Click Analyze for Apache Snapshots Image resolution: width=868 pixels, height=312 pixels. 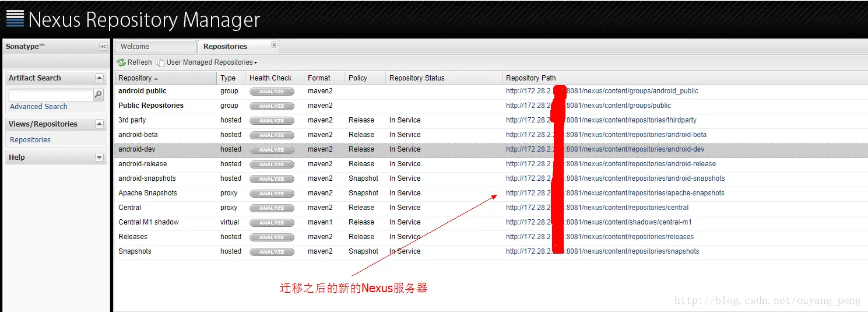coord(272,194)
